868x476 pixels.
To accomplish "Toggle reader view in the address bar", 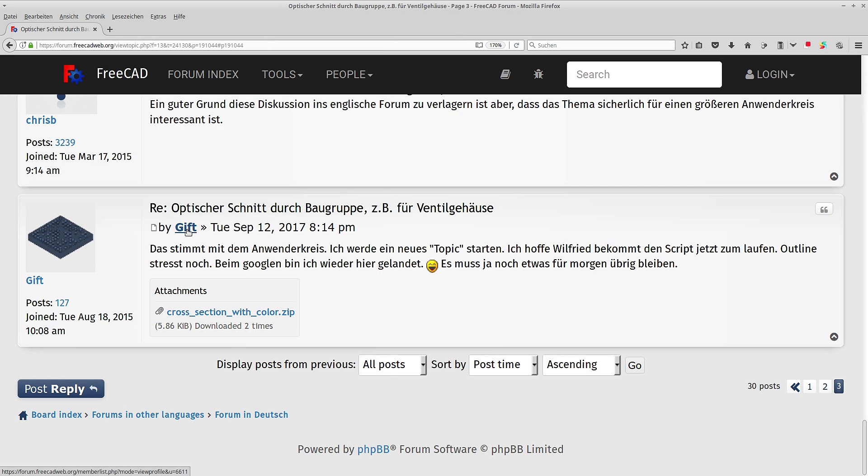I will [x=479, y=45].
